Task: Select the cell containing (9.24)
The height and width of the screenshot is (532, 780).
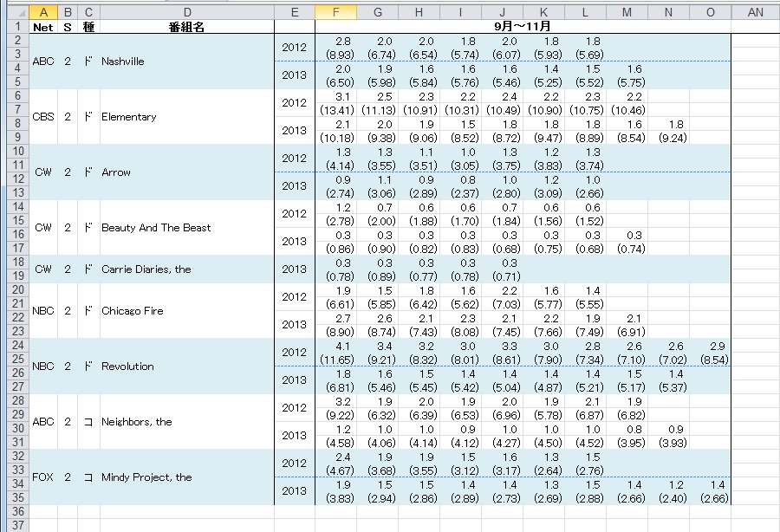Action: coord(668,138)
